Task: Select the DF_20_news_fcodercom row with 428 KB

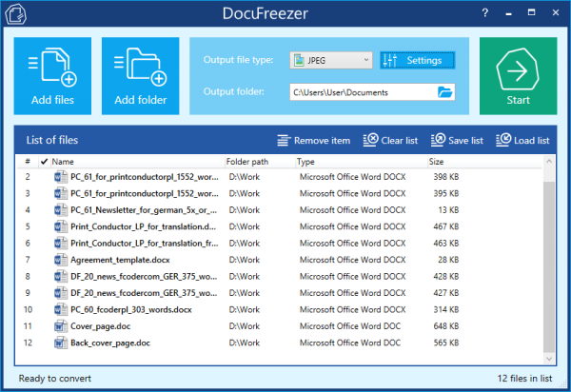Action: coord(279,277)
